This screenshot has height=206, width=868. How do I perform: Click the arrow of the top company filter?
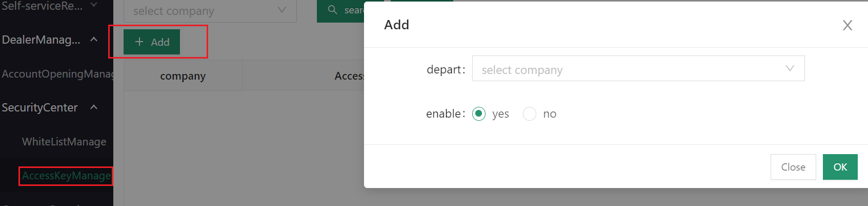pyautogui.click(x=281, y=10)
